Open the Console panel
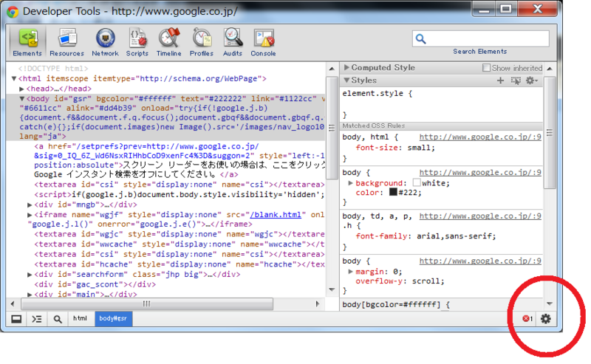Viewport: 591px width, 364px height. [263, 43]
